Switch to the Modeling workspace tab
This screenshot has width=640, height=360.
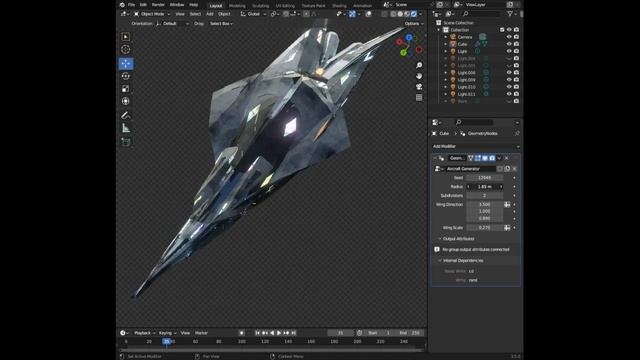click(x=237, y=6)
